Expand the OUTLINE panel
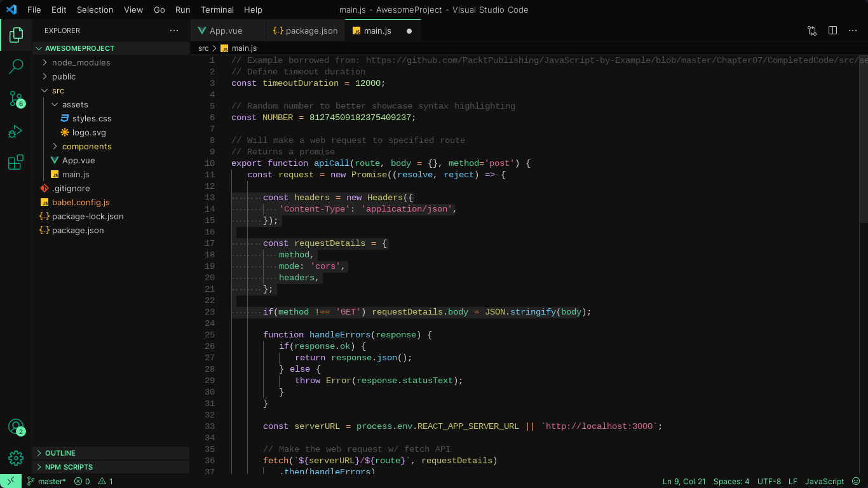The image size is (868, 488). 111,453
